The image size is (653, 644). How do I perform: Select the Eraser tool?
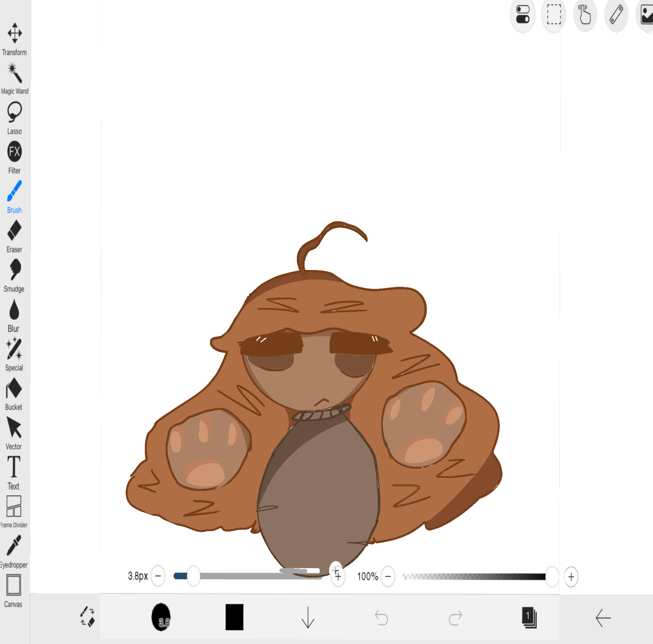14,231
